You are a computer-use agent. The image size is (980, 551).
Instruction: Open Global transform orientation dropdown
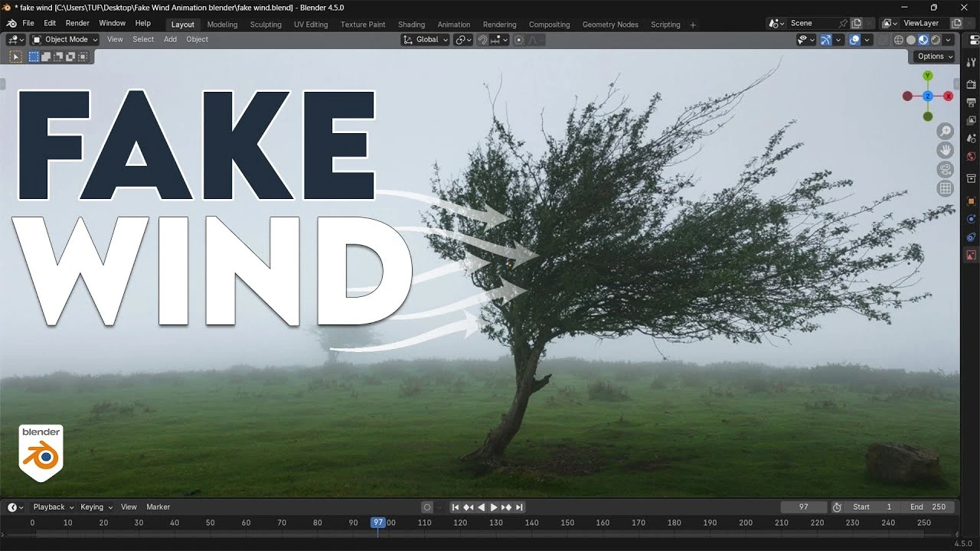[x=426, y=40]
